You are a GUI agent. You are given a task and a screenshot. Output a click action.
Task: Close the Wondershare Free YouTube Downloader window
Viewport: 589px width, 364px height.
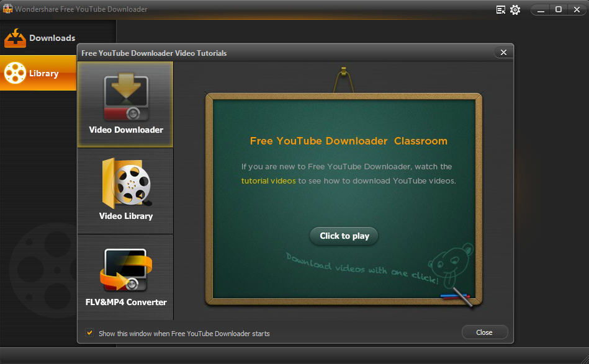[x=577, y=10]
